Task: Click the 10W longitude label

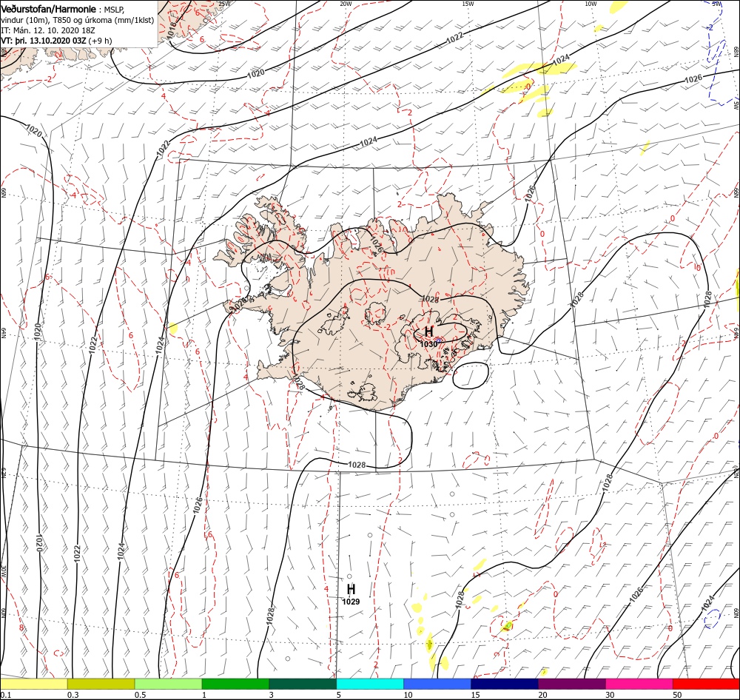Action: pyautogui.click(x=591, y=4)
